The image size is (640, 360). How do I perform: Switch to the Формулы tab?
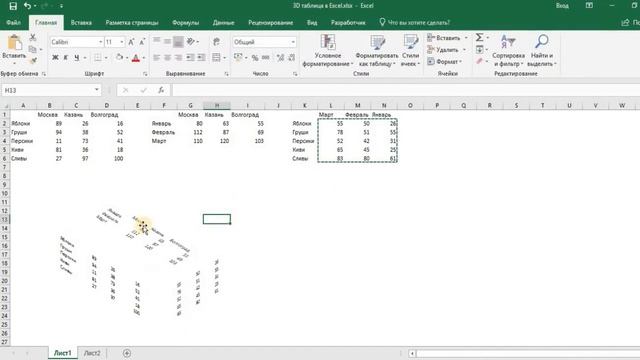(x=185, y=23)
